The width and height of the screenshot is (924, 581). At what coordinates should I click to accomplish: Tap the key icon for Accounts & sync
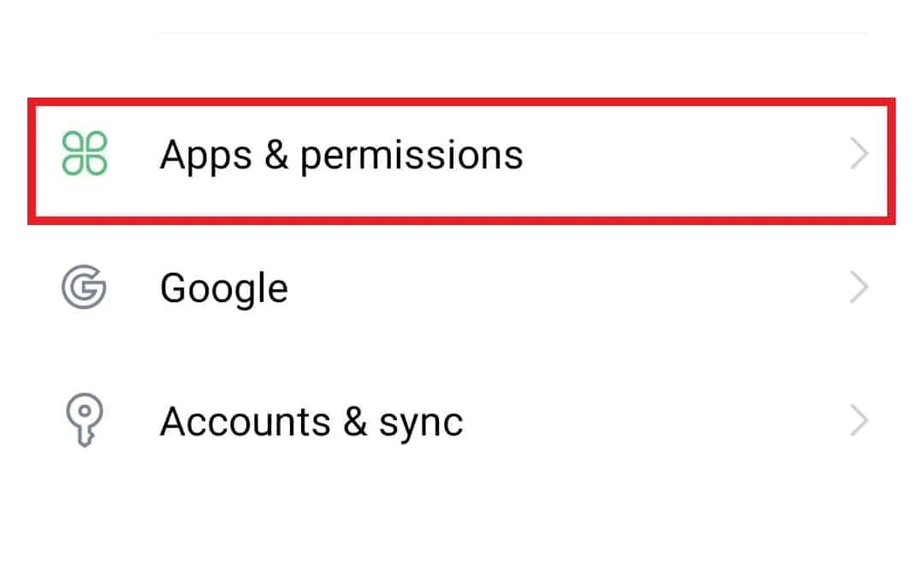[x=84, y=419]
